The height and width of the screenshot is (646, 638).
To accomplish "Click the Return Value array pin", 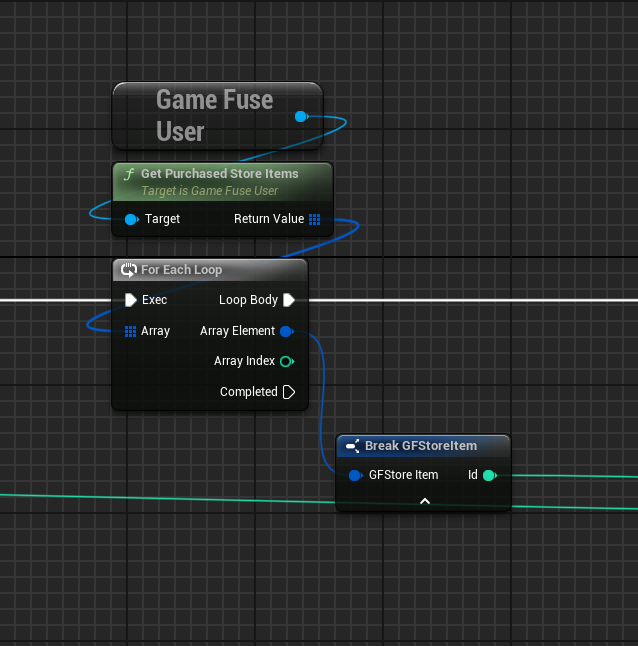I will point(314,219).
